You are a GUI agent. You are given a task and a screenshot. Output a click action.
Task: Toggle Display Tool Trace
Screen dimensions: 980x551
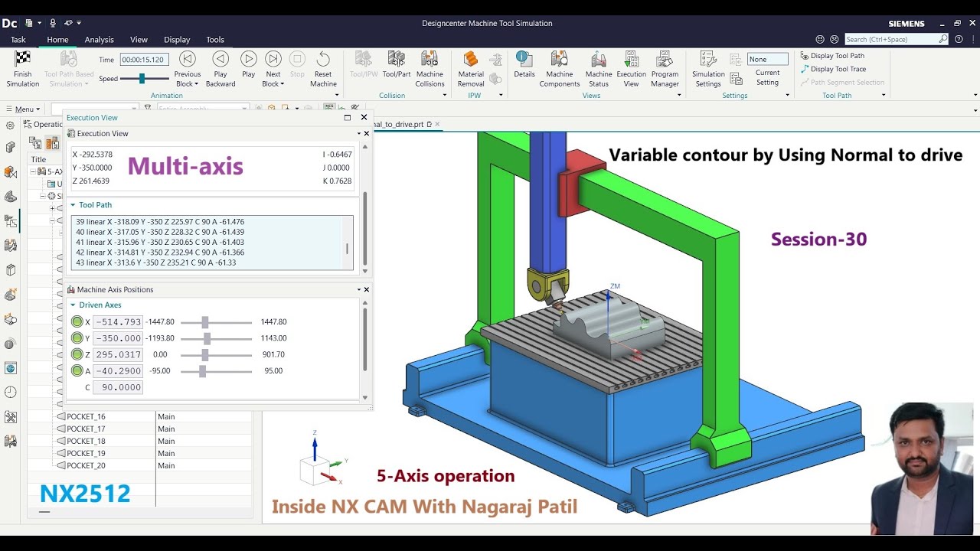pos(833,69)
